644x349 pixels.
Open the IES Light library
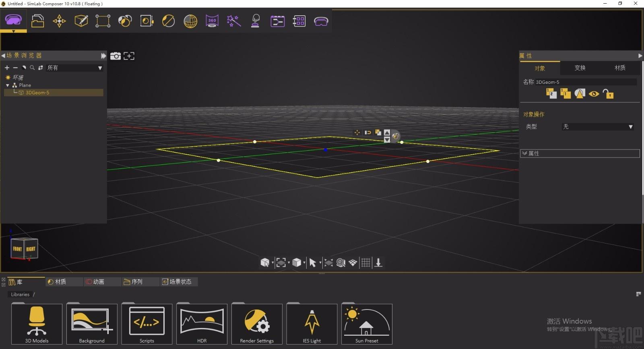[312, 324]
